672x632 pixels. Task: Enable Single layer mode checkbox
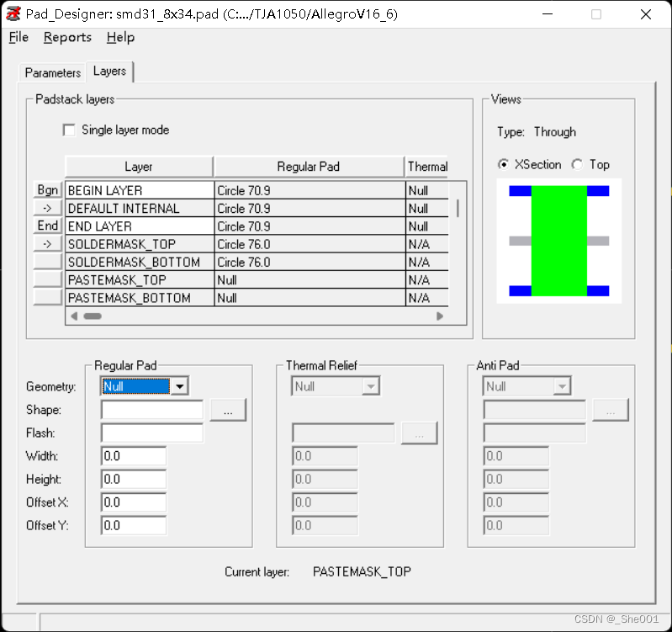pyautogui.click(x=69, y=130)
